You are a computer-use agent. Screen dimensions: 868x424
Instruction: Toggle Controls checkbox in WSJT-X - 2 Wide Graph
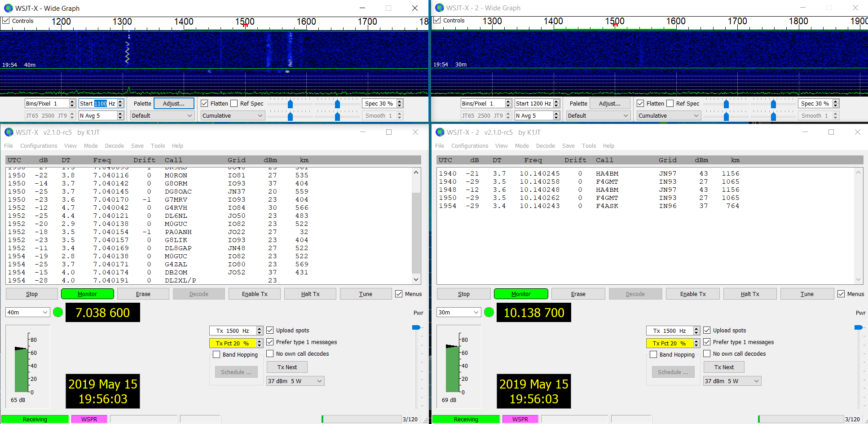[x=437, y=20]
